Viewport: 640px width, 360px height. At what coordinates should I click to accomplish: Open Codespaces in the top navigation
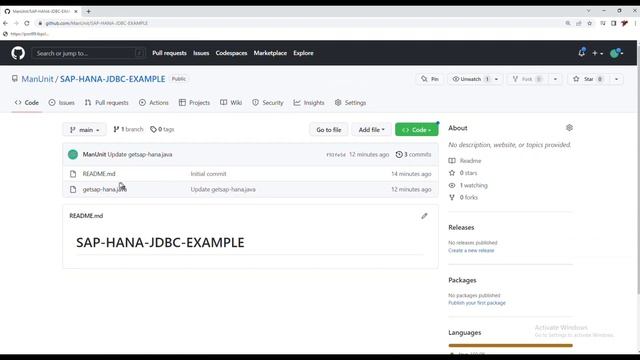pyautogui.click(x=231, y=53)
